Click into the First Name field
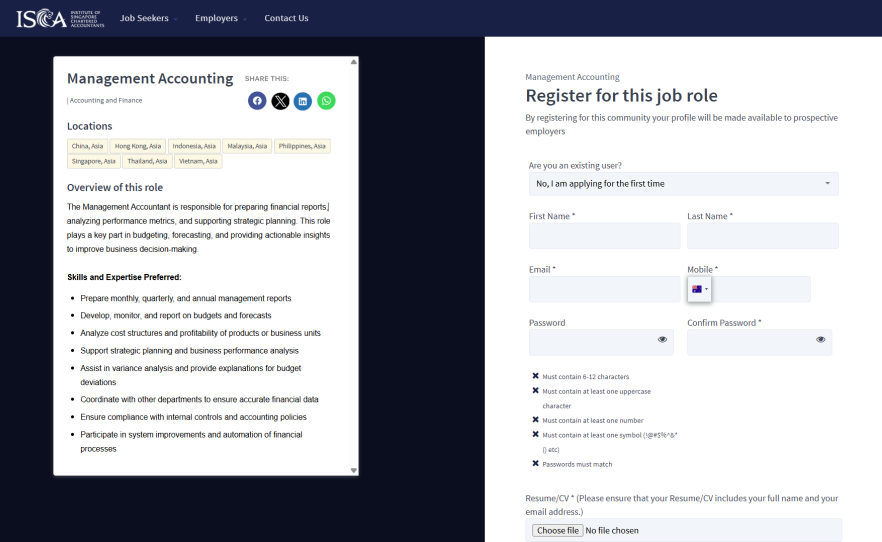 tap(604, 236)
